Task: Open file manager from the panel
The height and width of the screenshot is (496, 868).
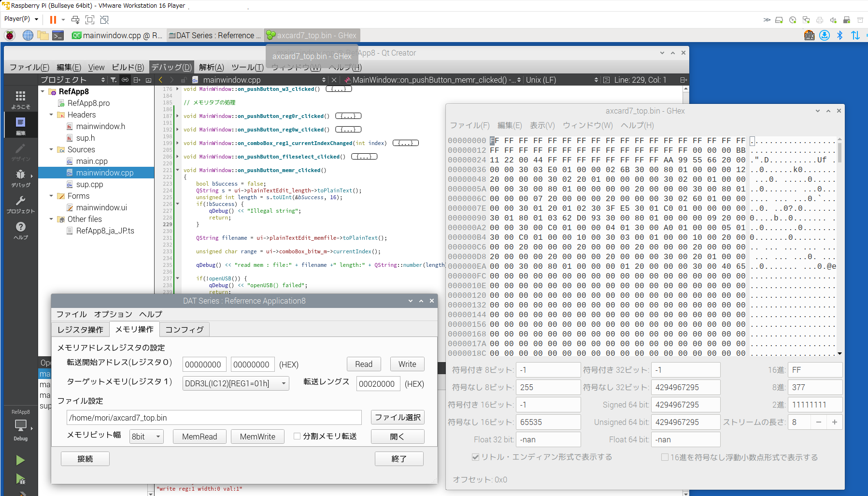Action: [43, 35]
